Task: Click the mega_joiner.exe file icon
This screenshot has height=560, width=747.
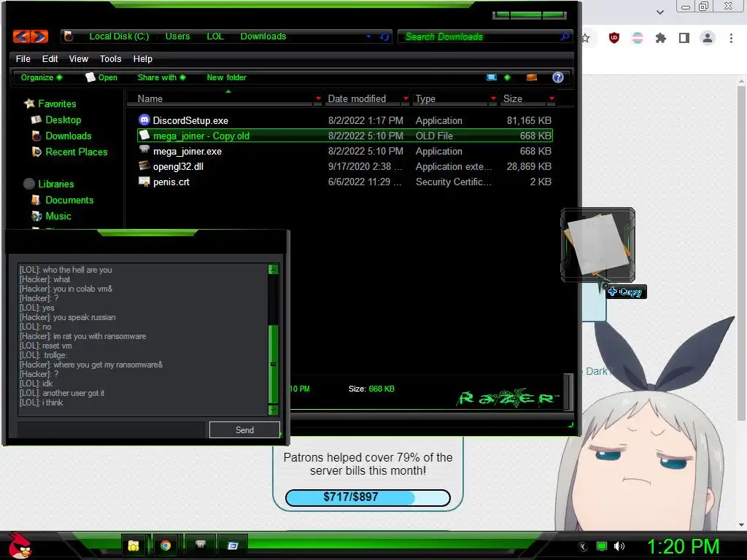Action: click(144, 150)
